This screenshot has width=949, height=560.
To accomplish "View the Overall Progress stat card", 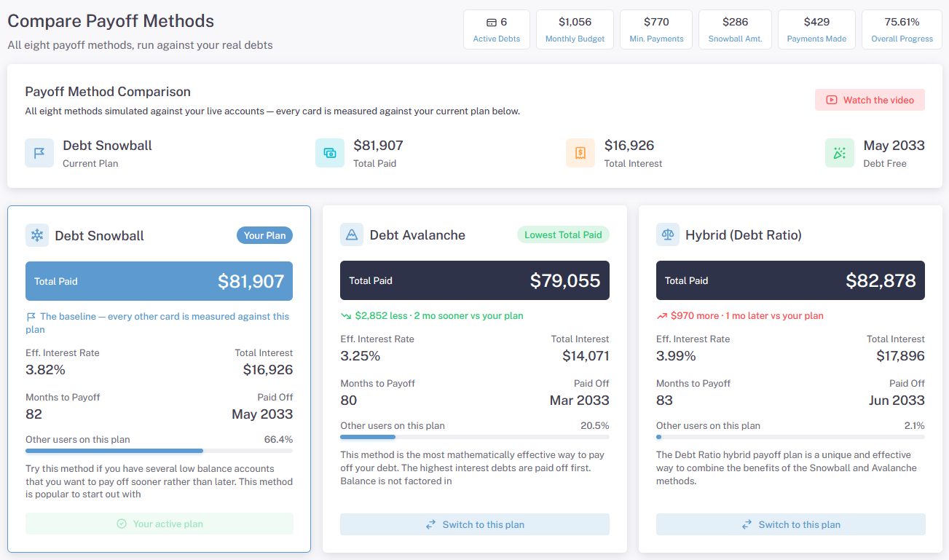I will [x=902, y=30].
